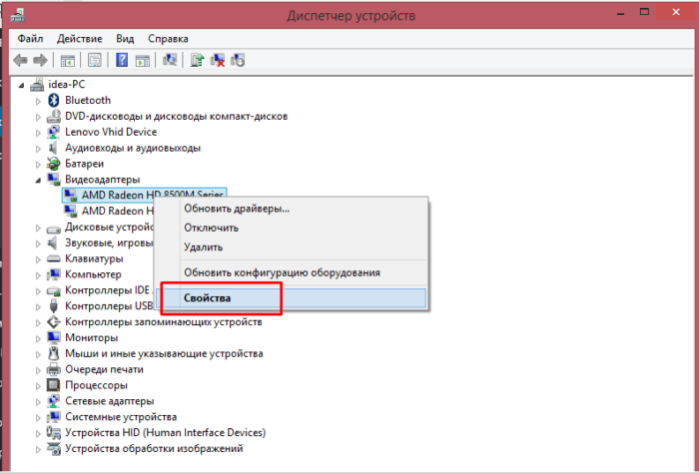
Task: Select the Bluetooth label
Action: pyautogui.click(x=88, y=100)
